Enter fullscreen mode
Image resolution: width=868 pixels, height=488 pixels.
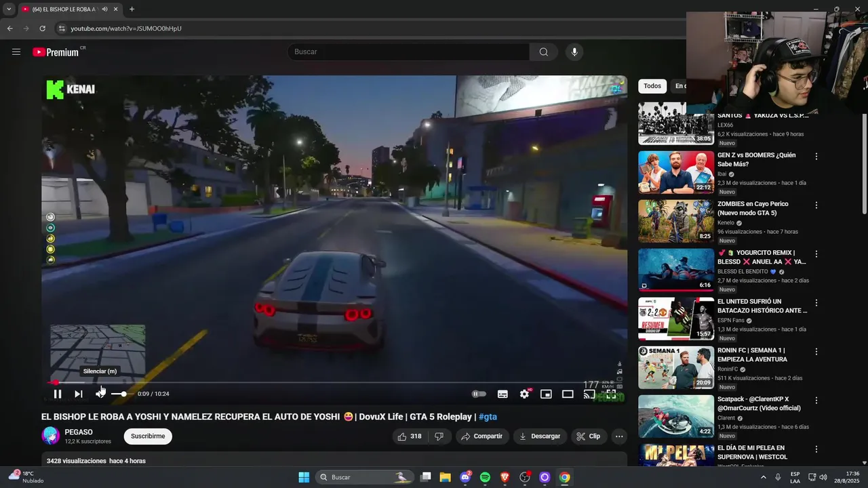(x=611, y=394)
